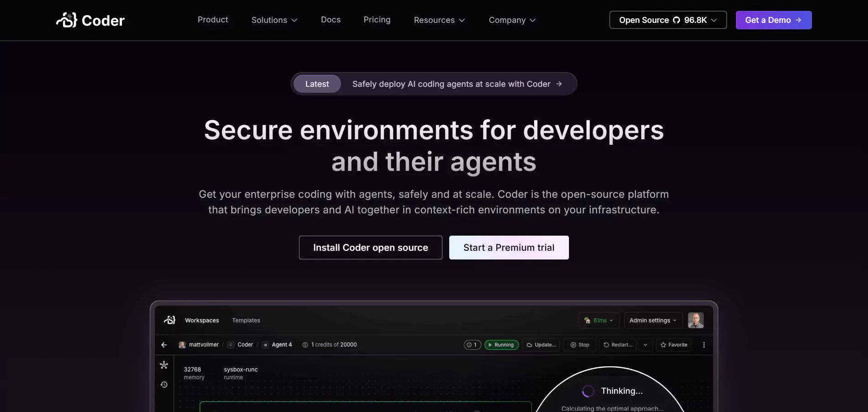This screenshot has height=412, width=868.
Task: Open the Admin settings dropdown
Action: pyautogui.click(x=653, y=320)
